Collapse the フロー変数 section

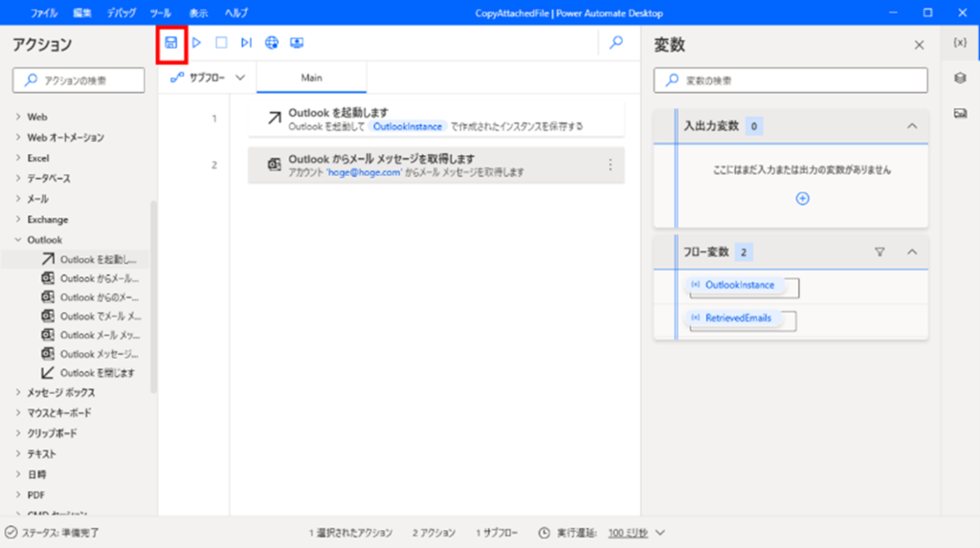pos(912,252)
